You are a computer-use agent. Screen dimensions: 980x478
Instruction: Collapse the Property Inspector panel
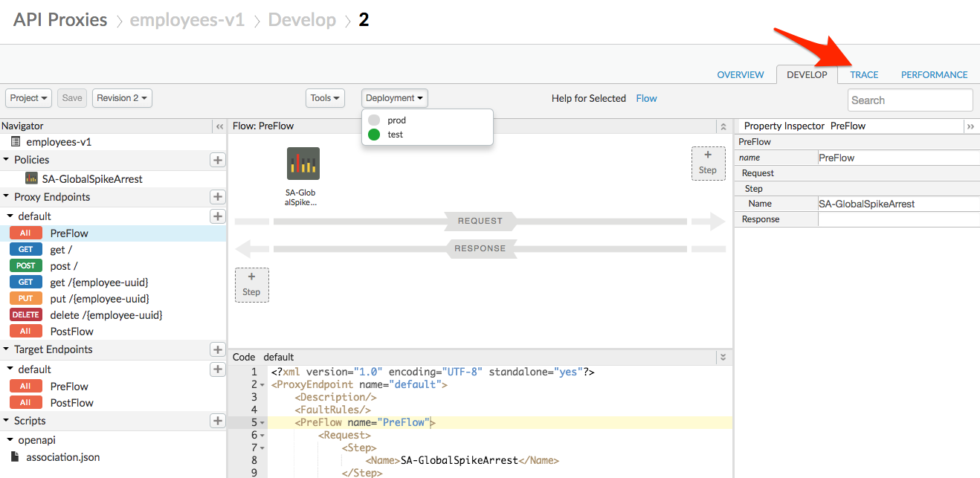[970, 126]
